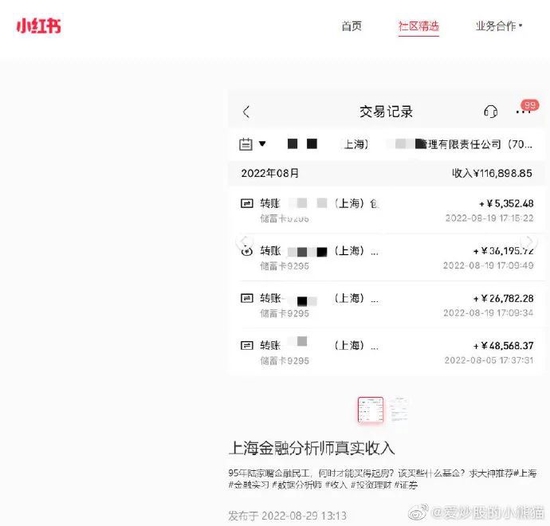550x526 pixels.
Task: Open the transfer of +¥26,782.28
Action: [x=387, y=305]
